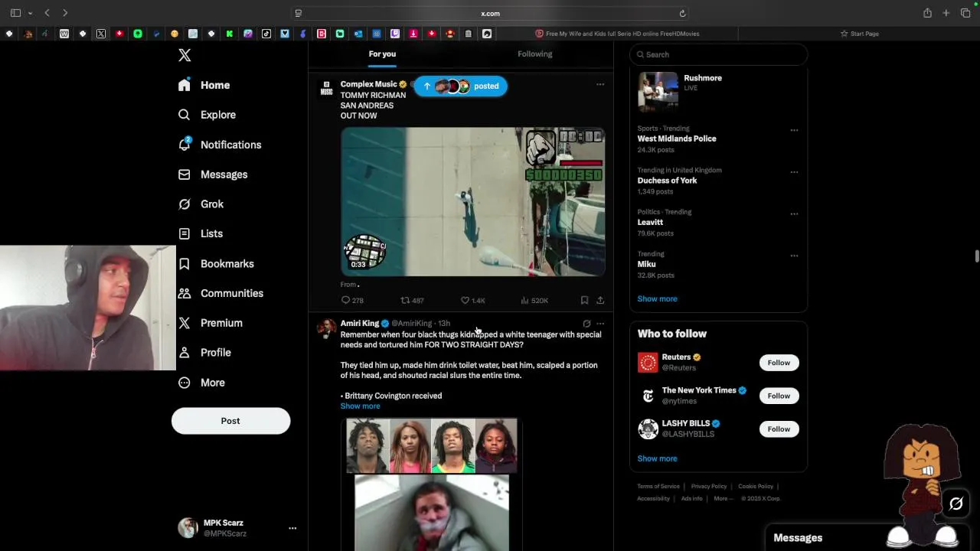Screen dimensions: 980x551
Task: Click Grok explain icon on Amiri King post
Action: coord(586,324)
